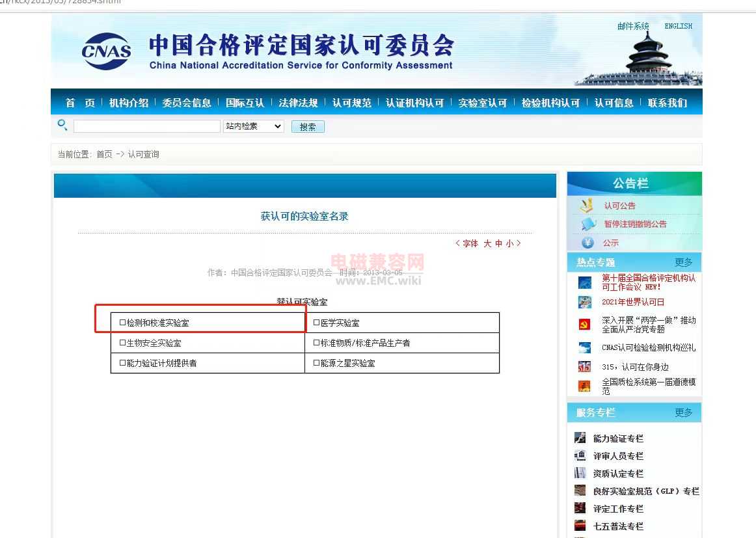
Task: Open the 认证机构认可 navigation item
Action: (414, 103)
